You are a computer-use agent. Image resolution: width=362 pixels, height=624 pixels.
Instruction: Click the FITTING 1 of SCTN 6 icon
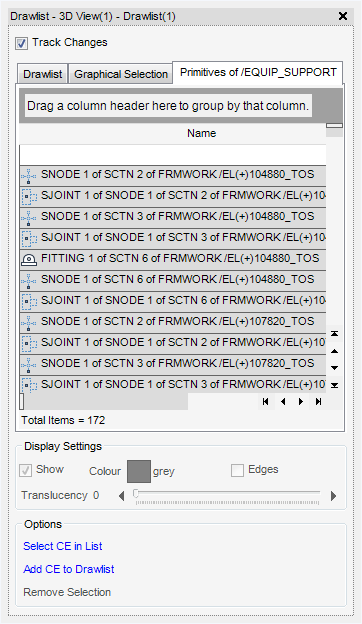[29, 259]
